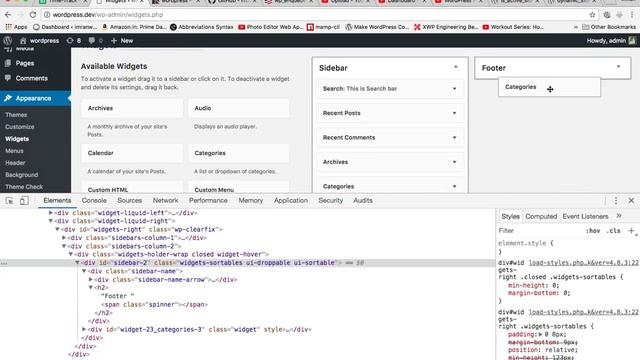Switch to the Computed styles tab
The height and width of the screenshot is (360, 640).
(541, 216)
